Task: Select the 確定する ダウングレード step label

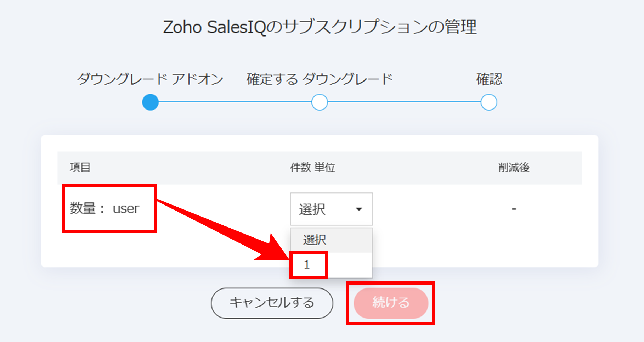Action: 320,79
